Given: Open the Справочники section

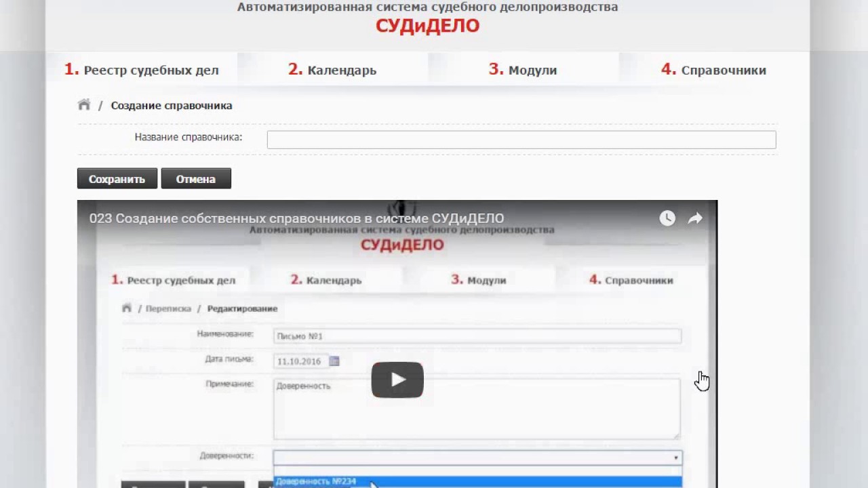Looking at the screenshot, I should (713, 69).
